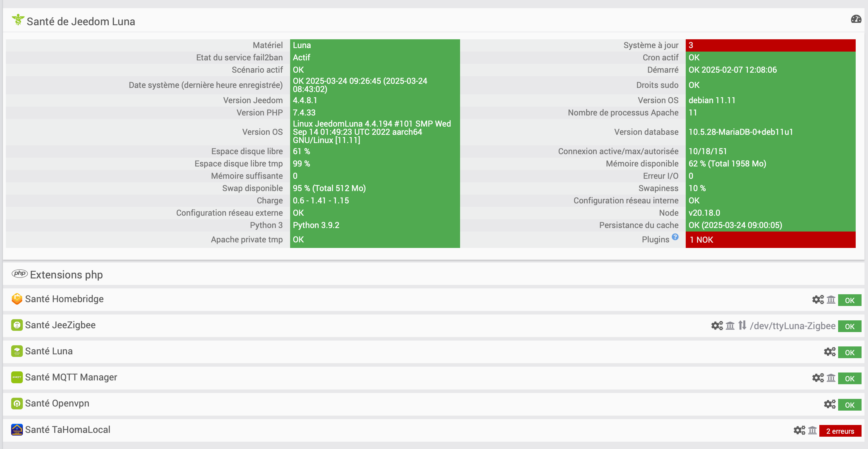Click the /dev/ttyLuna-Zigbee port text
This screenshot has width=868, height=449.
pyautogui.click(x=792, y=326)
